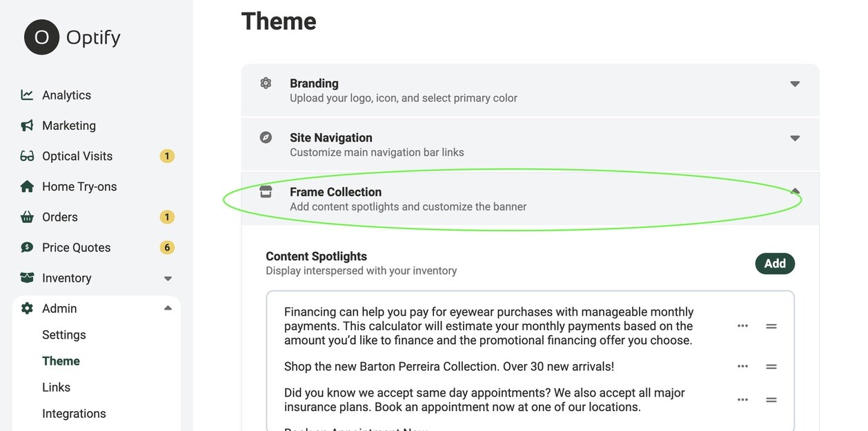Click the Inventory box icon
This screenshot has width=868, height=431.
[27, 278]
